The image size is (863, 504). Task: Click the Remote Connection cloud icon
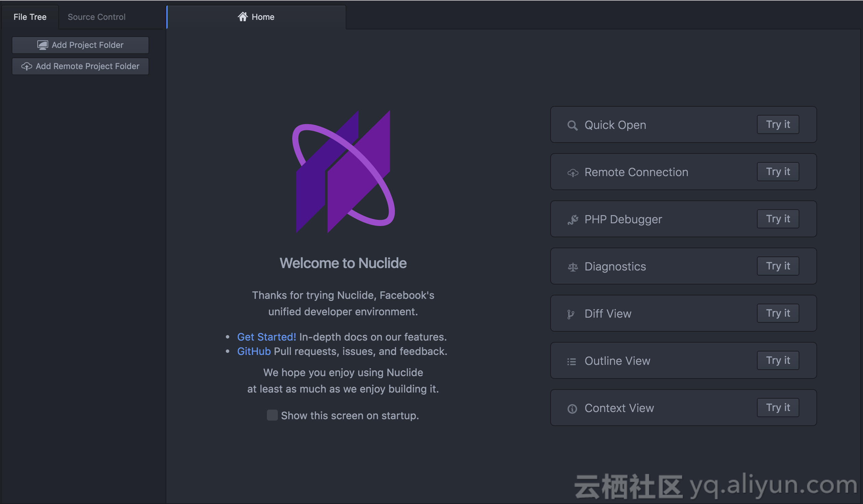tap(572, 172)
